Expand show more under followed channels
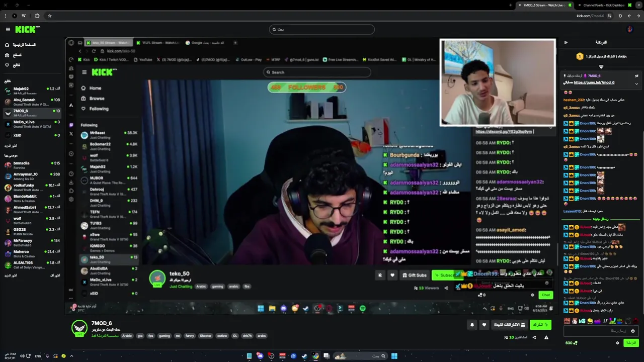Viewport: 644px width, 362px height. coord(11,146)
